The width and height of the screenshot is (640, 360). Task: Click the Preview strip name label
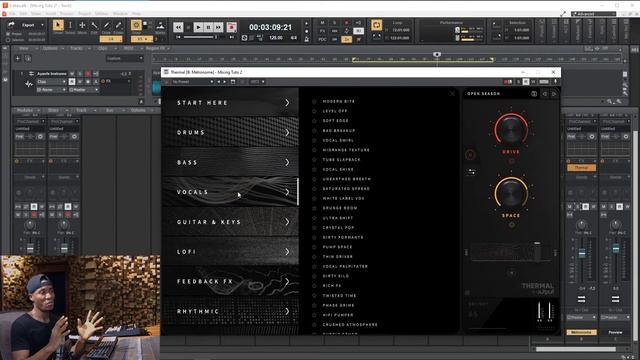click(615, 332)
